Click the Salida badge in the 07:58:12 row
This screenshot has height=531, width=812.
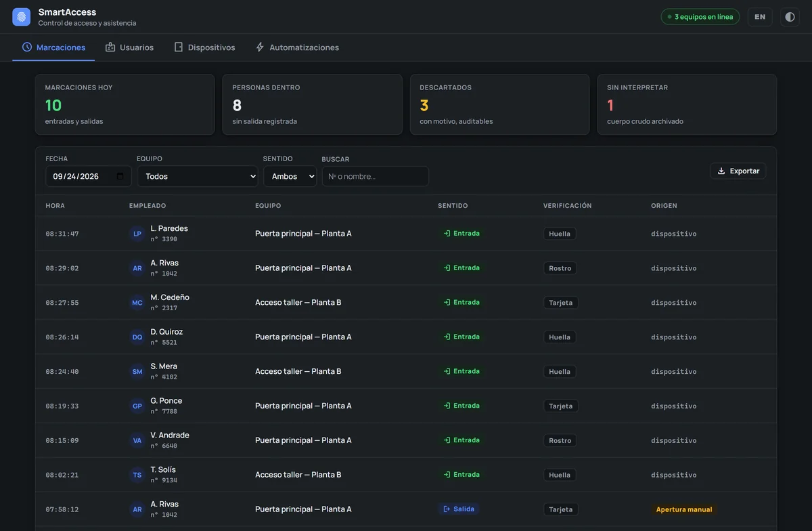point(459,509)
